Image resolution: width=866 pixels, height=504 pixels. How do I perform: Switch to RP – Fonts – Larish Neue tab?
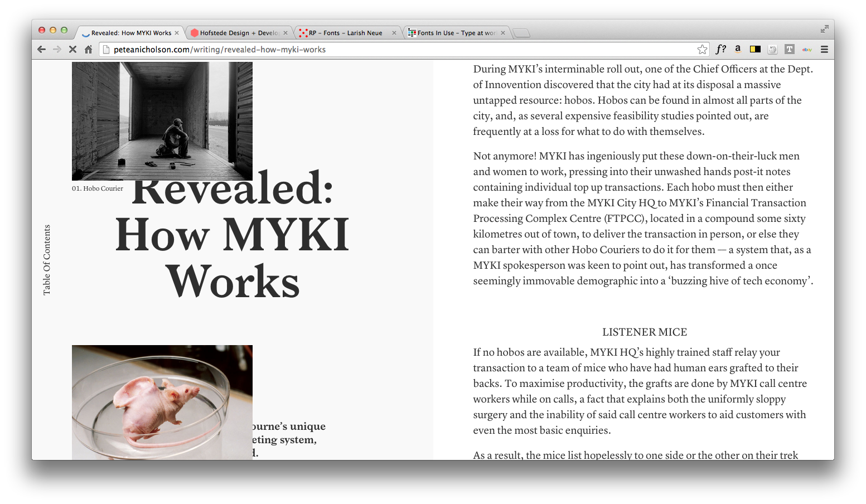point(345,33)
